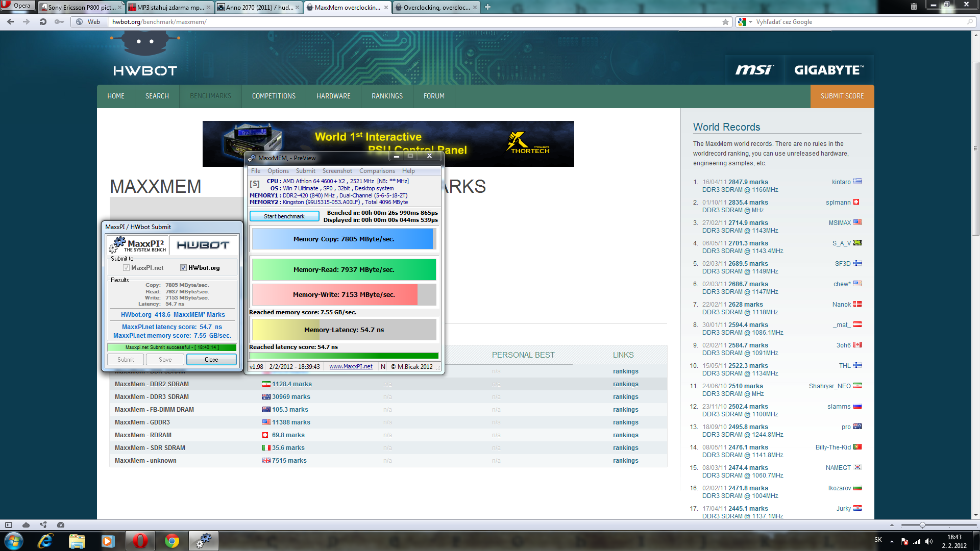Switch to Anno 2070 (2011) tab
The image size is (980, 551).
pos(258,7)
